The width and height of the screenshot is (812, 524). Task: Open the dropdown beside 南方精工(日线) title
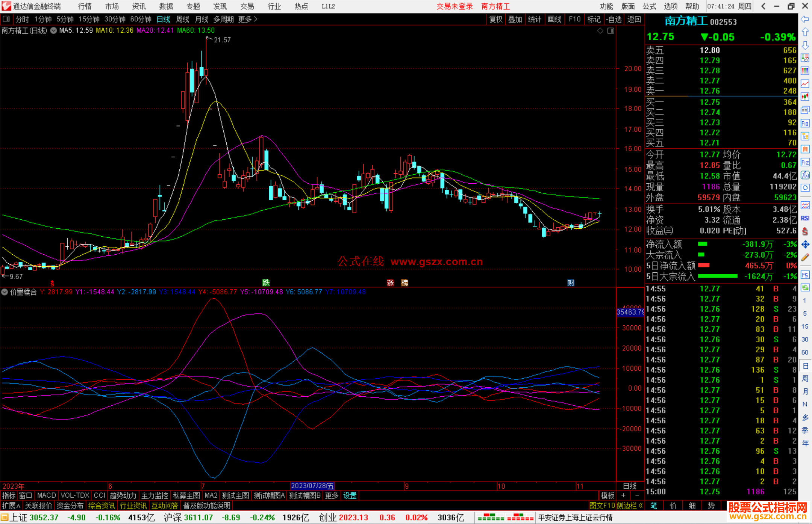54,30
